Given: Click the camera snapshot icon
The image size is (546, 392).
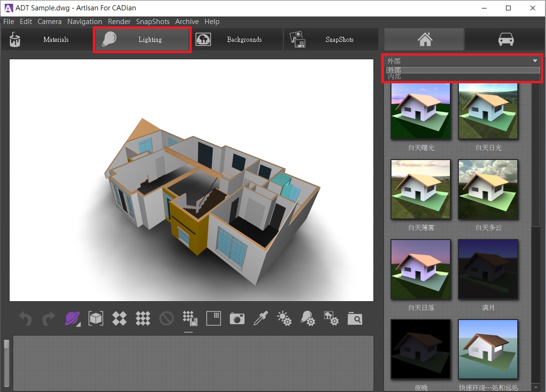Looking at the screenshot, I should 237,319.
